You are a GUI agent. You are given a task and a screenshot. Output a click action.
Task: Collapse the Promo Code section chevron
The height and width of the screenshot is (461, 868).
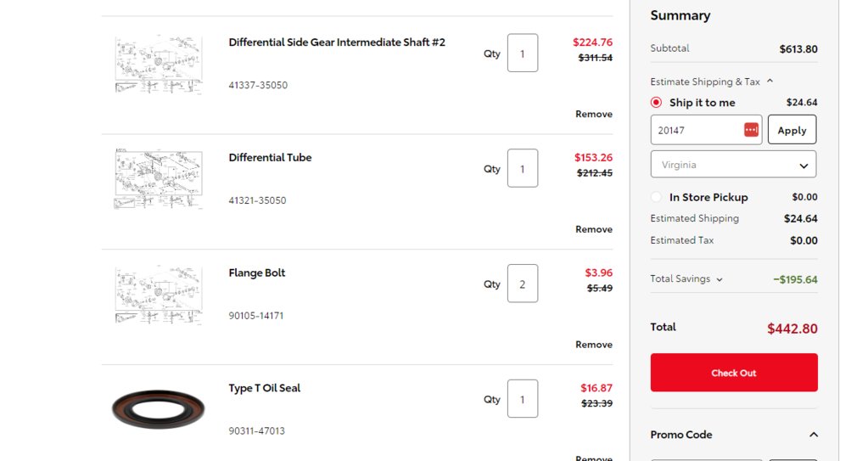813,435
